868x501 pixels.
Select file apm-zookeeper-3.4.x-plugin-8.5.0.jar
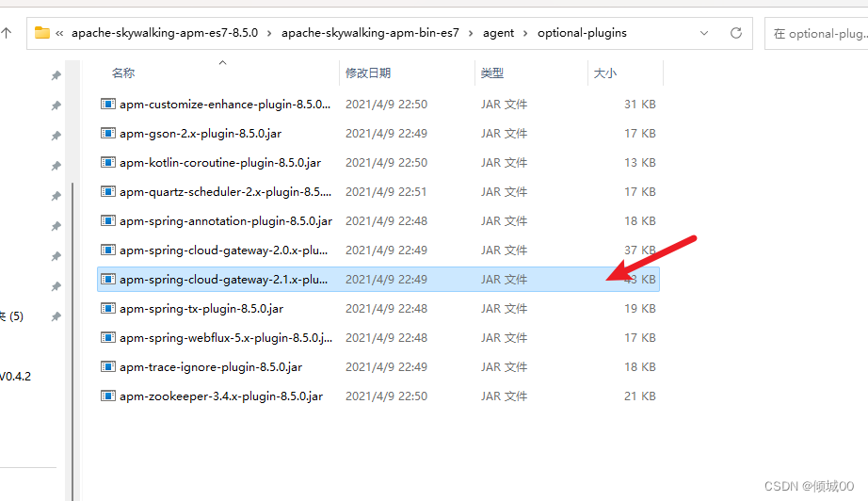pos(221,396)
